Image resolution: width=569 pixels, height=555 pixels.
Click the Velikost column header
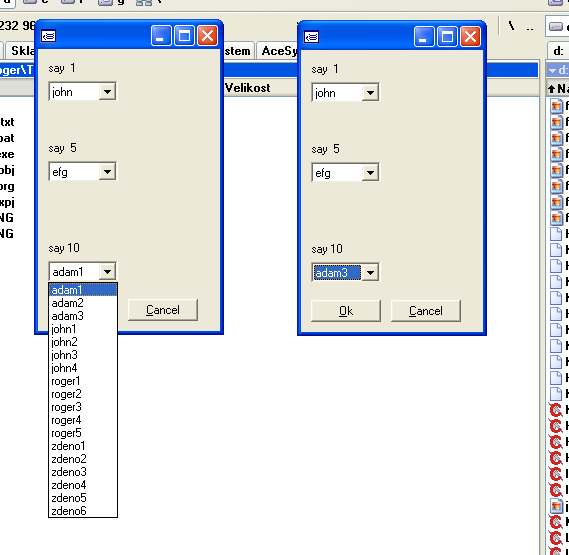tap(247, 88)
